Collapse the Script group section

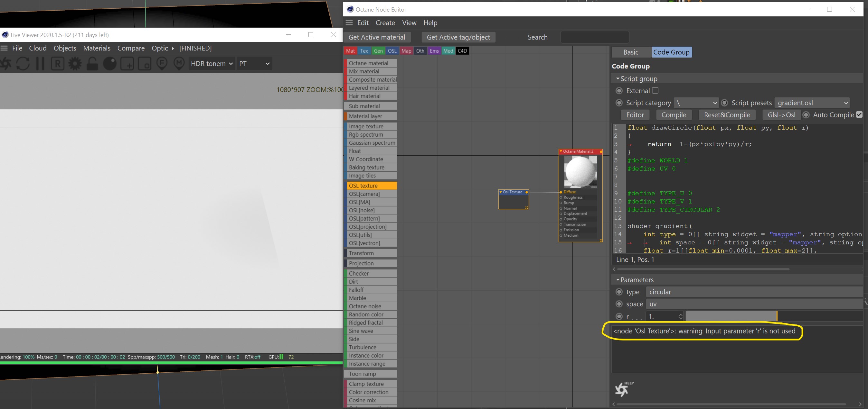click(x=617, y=79)
